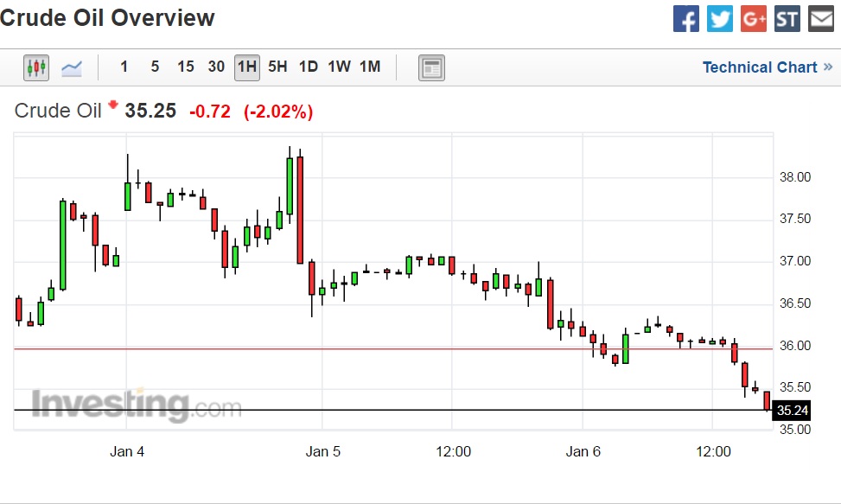Viewport: 841px width, 504px height.
Task: Share via the StockTwits ST icon
Action: coord(787,19)
